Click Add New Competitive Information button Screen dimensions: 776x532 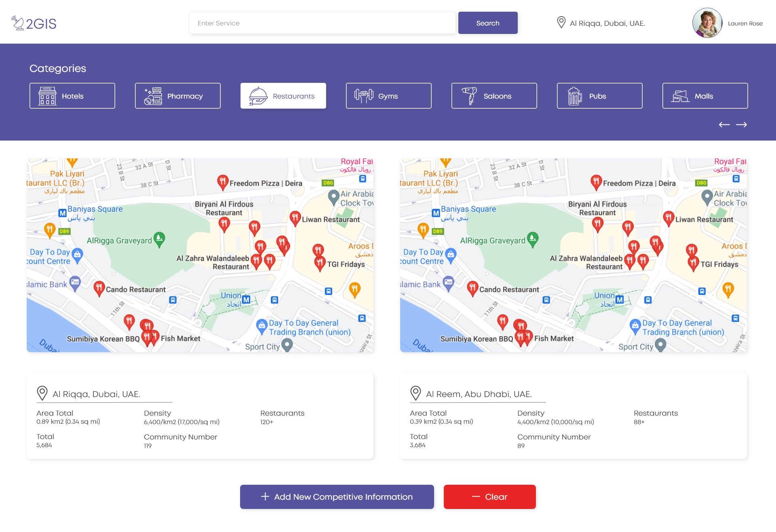[x=337, y=496]
